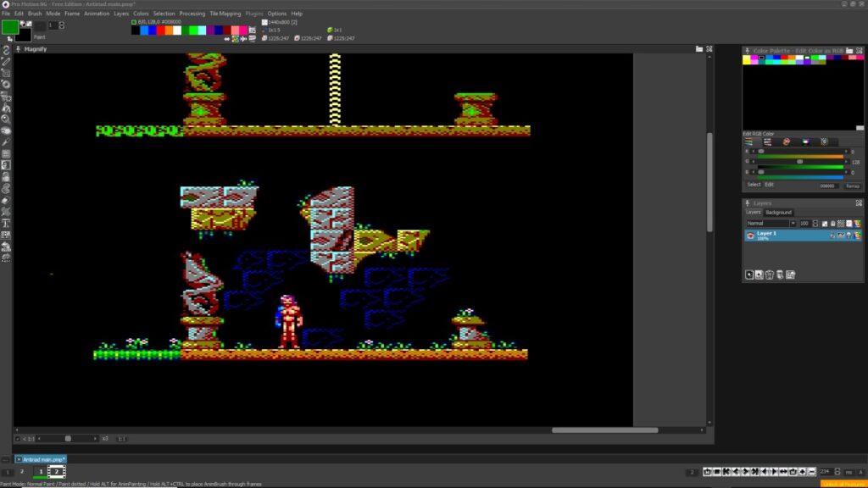This screenshot has width=868, height=488.
Task: Toggle the checkbox beside the zoom slider
Action: pyautogui.click(x=18, y=439)
